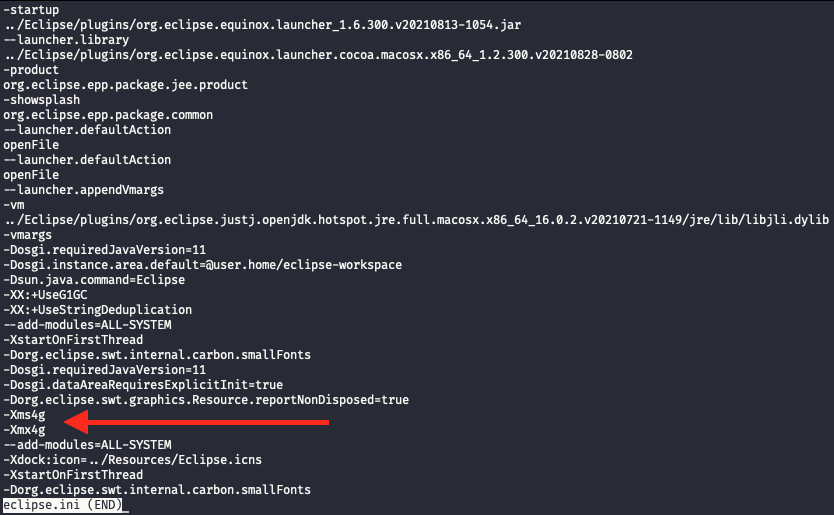834x515 pixels.
Task: Click the --launcher.appendVmargs line
Action: [x=84, y=190]
